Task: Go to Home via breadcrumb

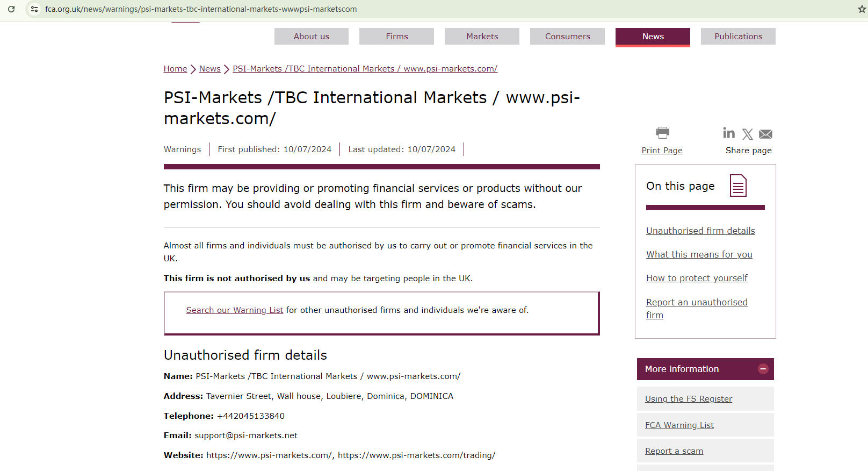Action: (x=176, y=69)
